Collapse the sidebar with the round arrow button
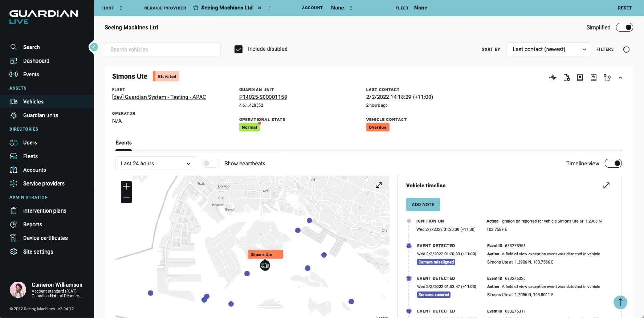This screenshot has height=318, width=644. point(94,47)
